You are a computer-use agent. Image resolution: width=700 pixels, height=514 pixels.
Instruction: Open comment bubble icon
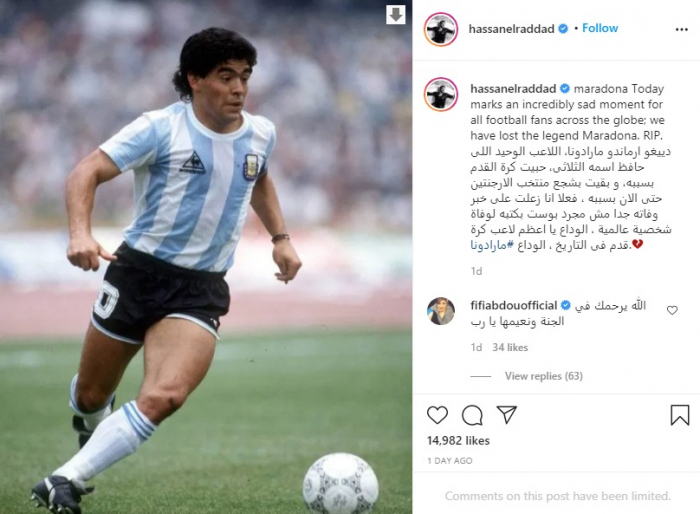tap(472, 415)
